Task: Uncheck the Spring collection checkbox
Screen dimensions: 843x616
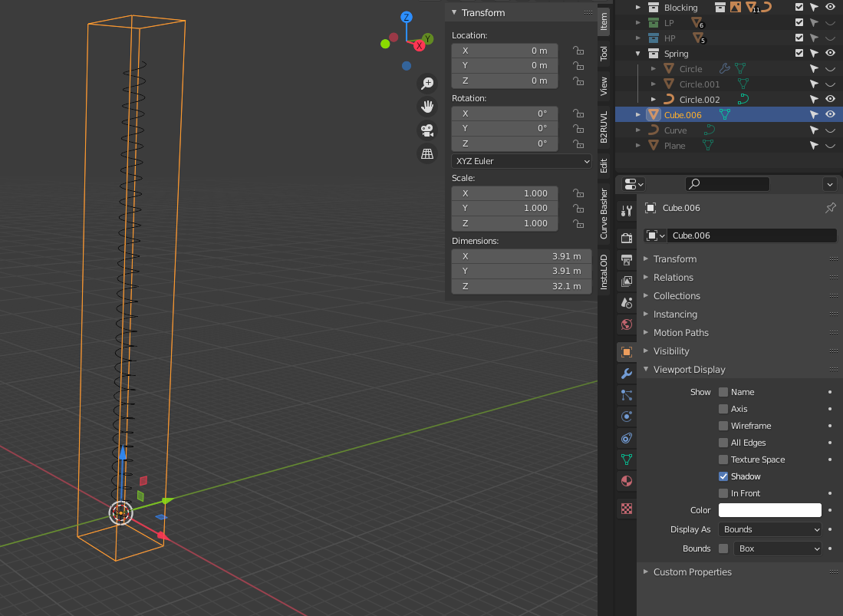Action: click(799, 53)
